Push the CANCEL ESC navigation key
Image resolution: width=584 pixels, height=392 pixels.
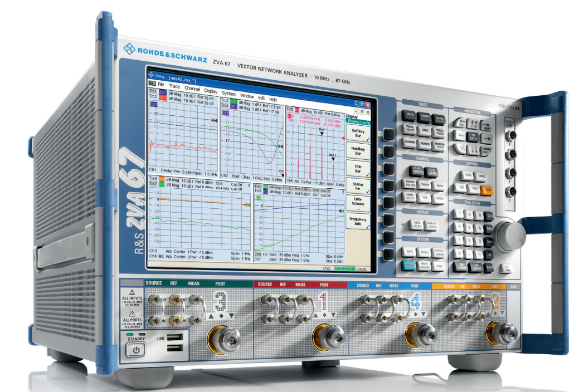tap(486, 151)
